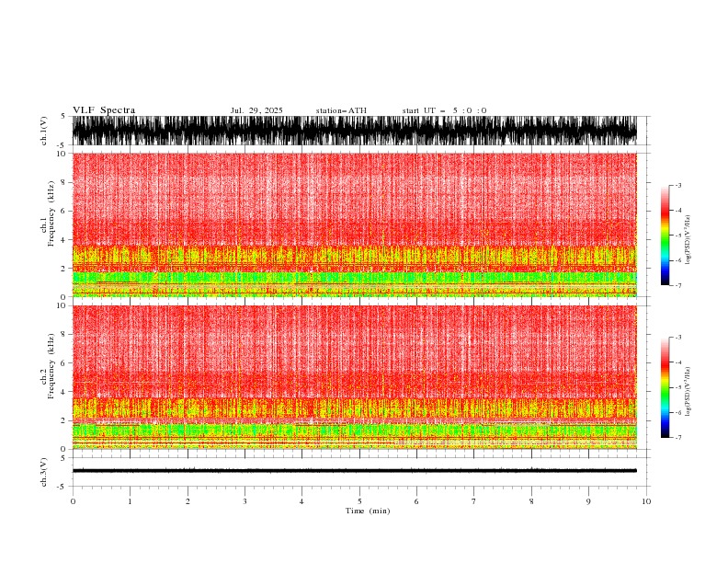Click the ch.3 flat voltage waveform trace
Image resolution: width=728 pixels, height=563 pixels.
click(x=354, y=471)
